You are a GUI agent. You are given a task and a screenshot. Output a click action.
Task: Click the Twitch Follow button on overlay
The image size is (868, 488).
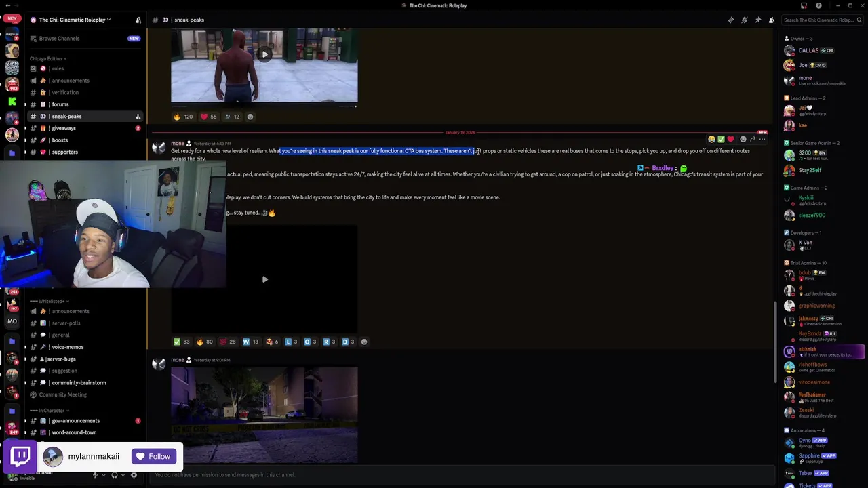[154, 456]
